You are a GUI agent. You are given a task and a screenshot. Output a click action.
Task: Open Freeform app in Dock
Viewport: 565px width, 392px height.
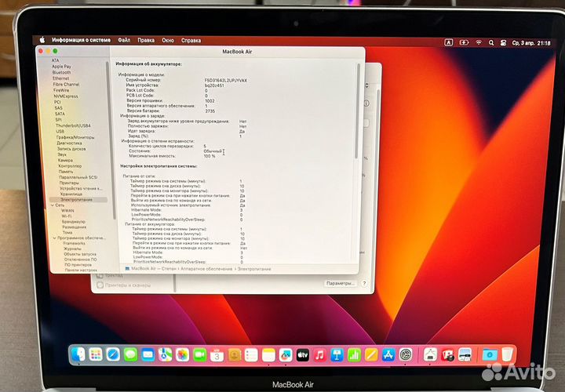point(286,355)
